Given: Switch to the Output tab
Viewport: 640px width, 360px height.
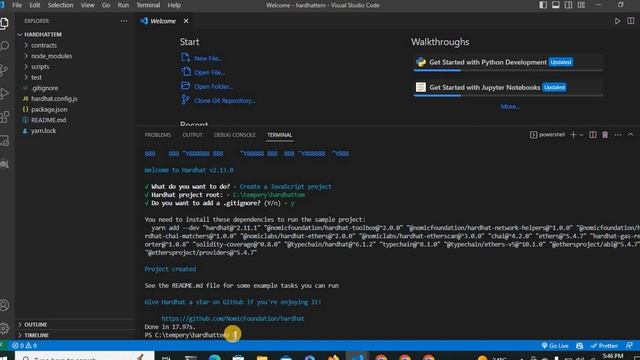Looking at the screenshot, I should (192, 135).
